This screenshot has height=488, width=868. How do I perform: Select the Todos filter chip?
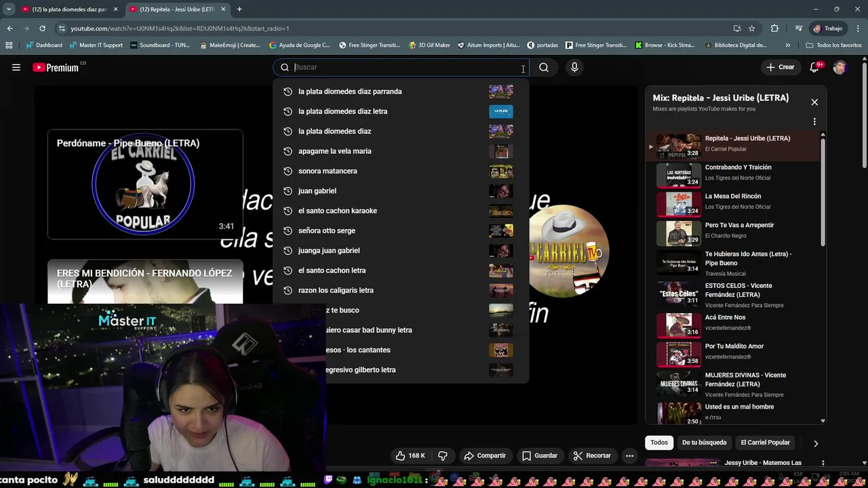[x=659, y=443]
